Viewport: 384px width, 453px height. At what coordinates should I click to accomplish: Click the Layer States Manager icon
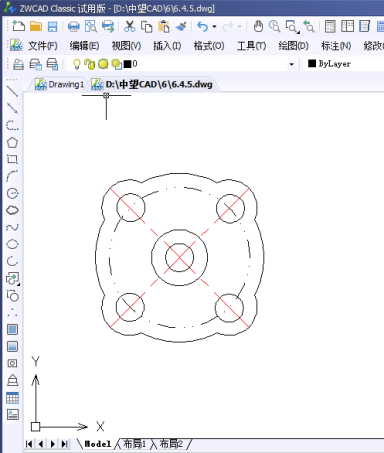pos(52,64)
